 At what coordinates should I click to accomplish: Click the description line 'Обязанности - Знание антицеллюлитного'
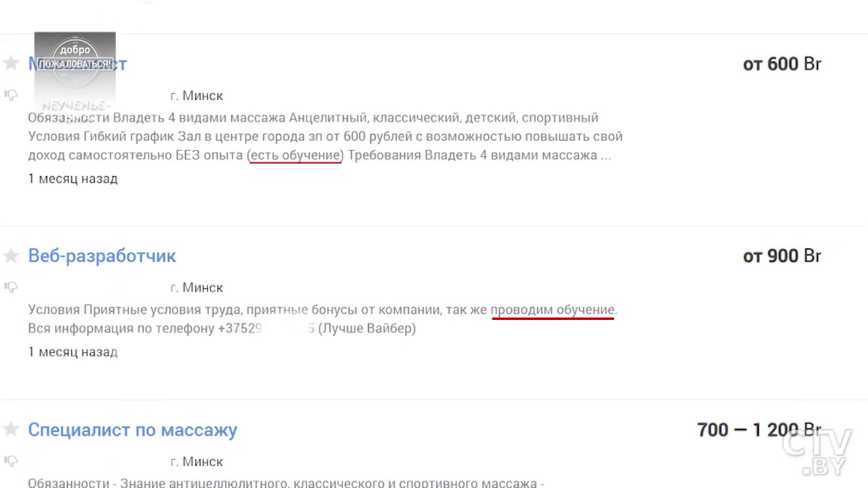coord(286,483)
